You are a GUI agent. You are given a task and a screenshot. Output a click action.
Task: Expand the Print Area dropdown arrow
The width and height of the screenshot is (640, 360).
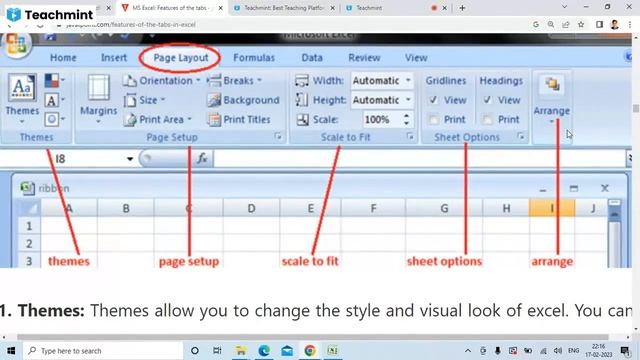(x=190, y=120)
